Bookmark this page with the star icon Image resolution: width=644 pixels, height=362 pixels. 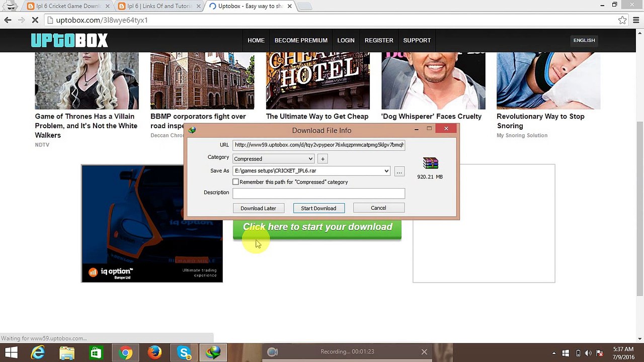[622, 20]
